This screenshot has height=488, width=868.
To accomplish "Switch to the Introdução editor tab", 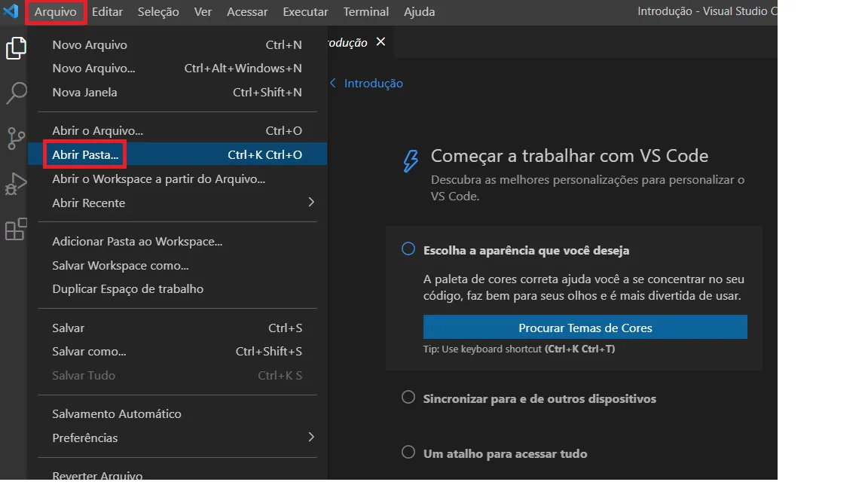I will (347, 43).
